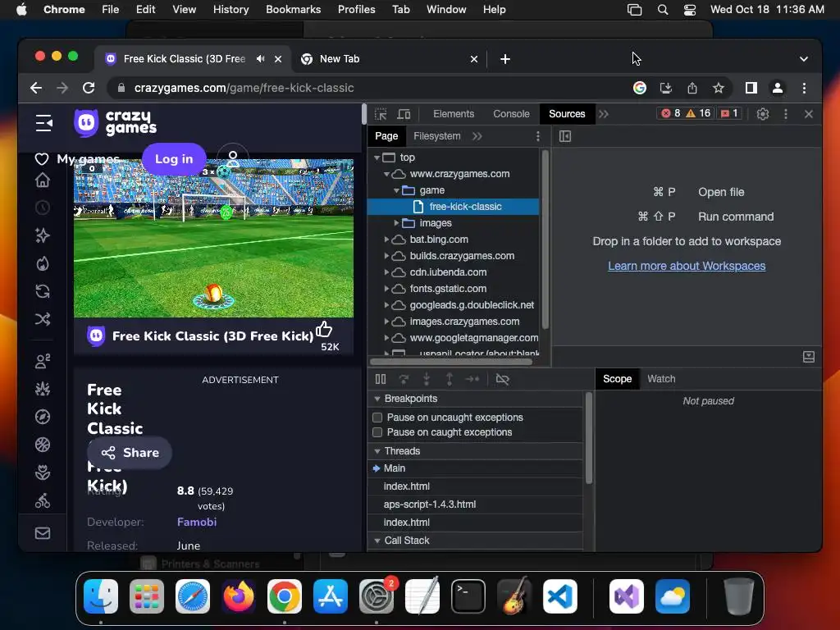Viewport: 840px width, 630px height.
Task: Show more DevTools panels chevron
Action: (x=604, y=114)
